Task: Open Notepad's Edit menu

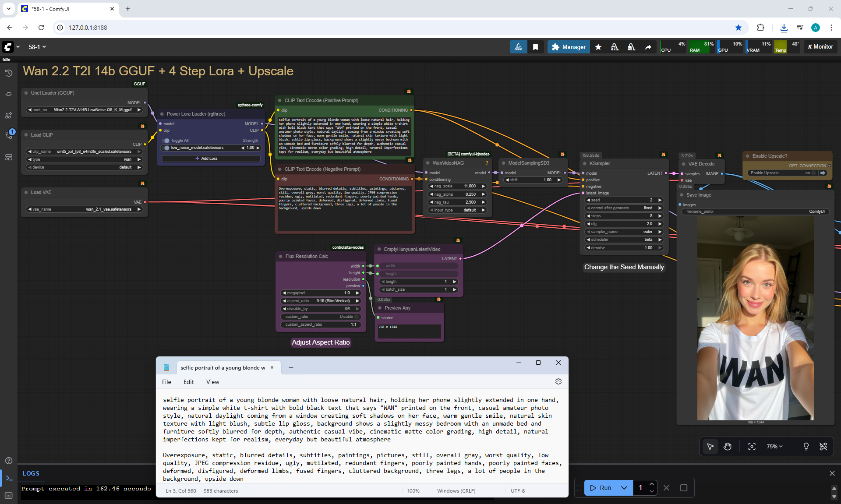Action: 188,382
